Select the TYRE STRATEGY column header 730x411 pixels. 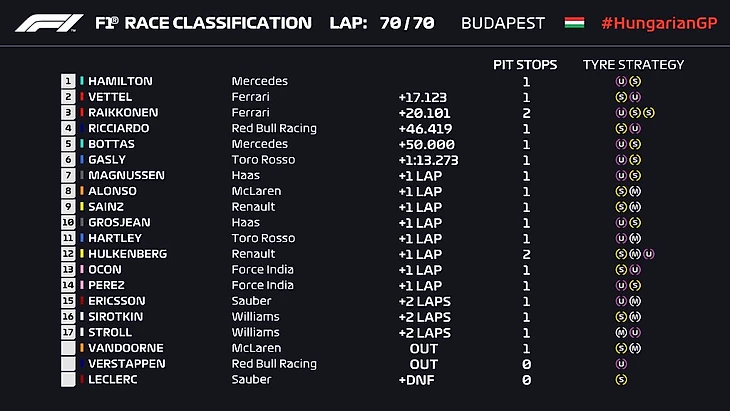pyautogui.click(x=633, y=65)
